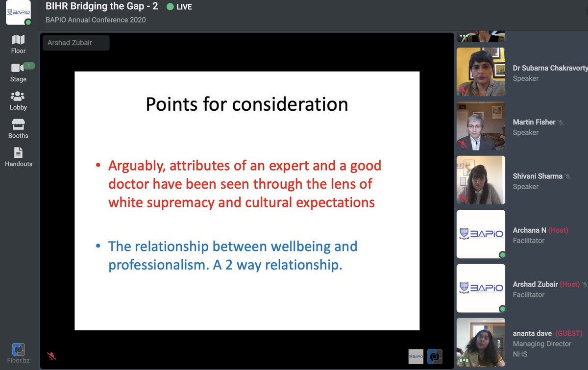Click BAPIO Annual Conference 2020 subtitle
Viewport: 588px width, 370px height.
(x=96, y=20)
